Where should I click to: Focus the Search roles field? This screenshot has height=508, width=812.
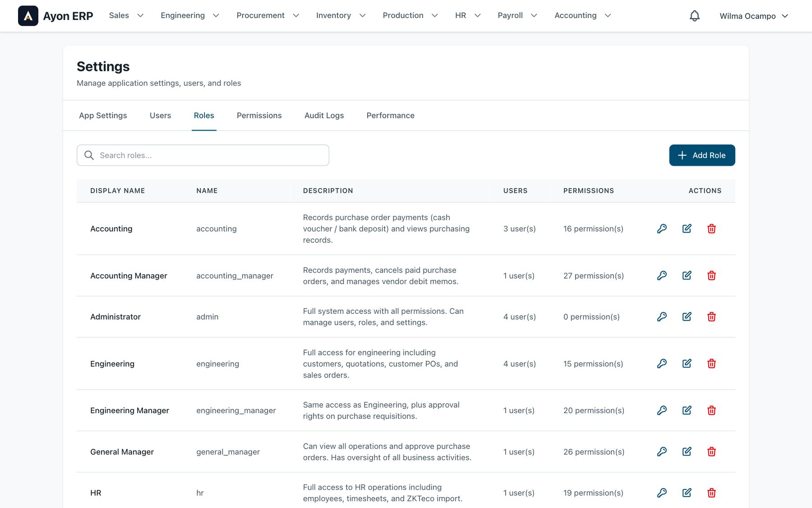(x=203, y=155)
